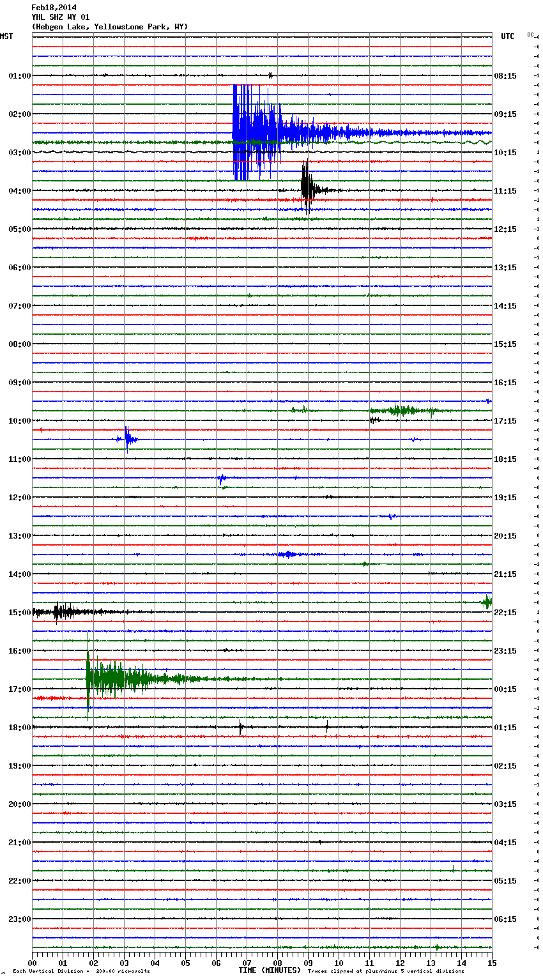The image size is (543, 980).
Task: Click the Traces clipped at plus/minus note
Action: (x=386, y=972)
